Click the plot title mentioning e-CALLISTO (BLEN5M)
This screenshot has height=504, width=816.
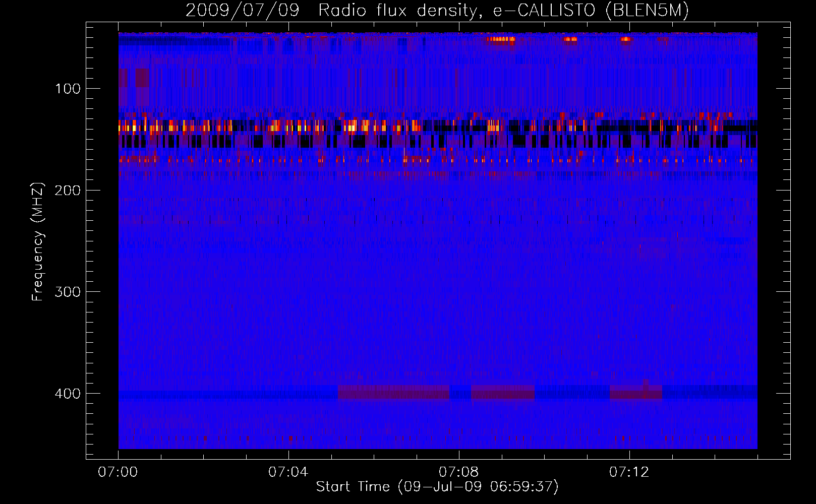pyautogui.click(x=437, y=11)
